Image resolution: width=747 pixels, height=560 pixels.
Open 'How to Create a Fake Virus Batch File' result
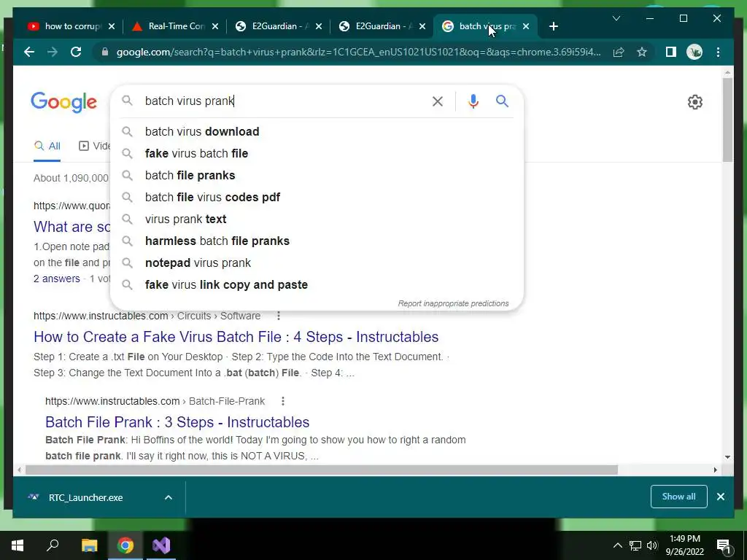pos(236,337)
